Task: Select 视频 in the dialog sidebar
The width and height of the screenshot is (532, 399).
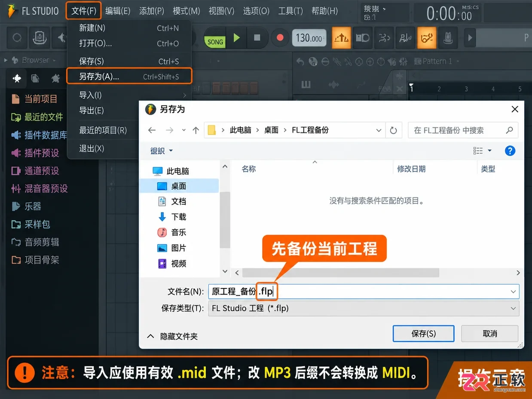Action: point(172,264)
